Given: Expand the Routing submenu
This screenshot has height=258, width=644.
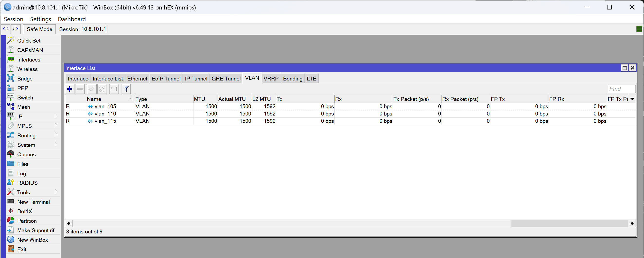Looking at the screenshot, I should tap(26, 135).
